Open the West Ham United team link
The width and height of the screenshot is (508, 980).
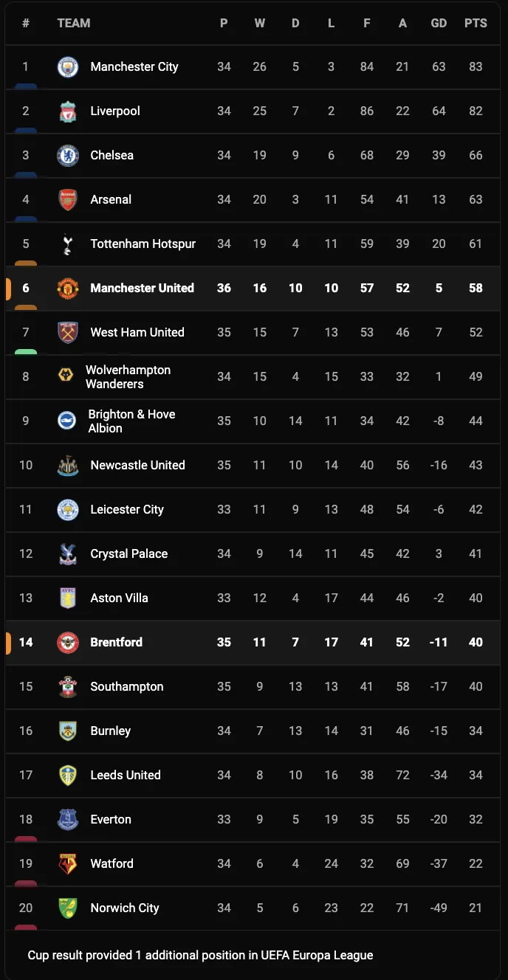tap(137, 333)
